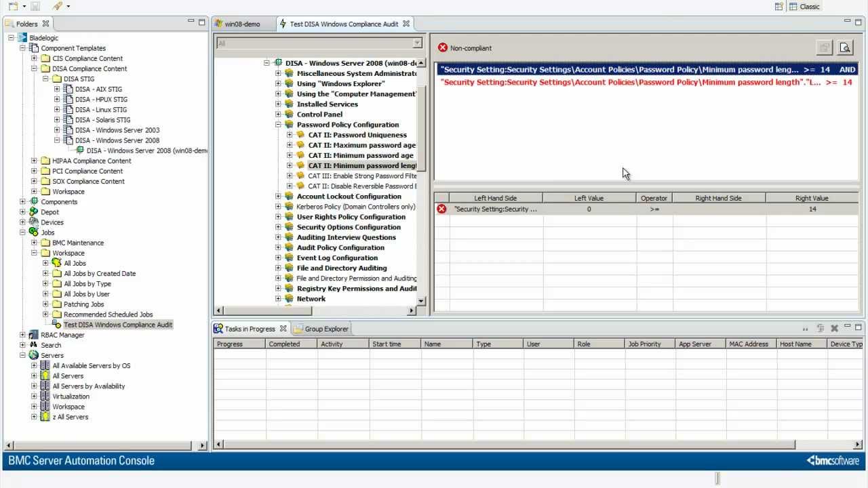
Task: Click User Rights Policy Configuration group icon
Action: point(289,217)
